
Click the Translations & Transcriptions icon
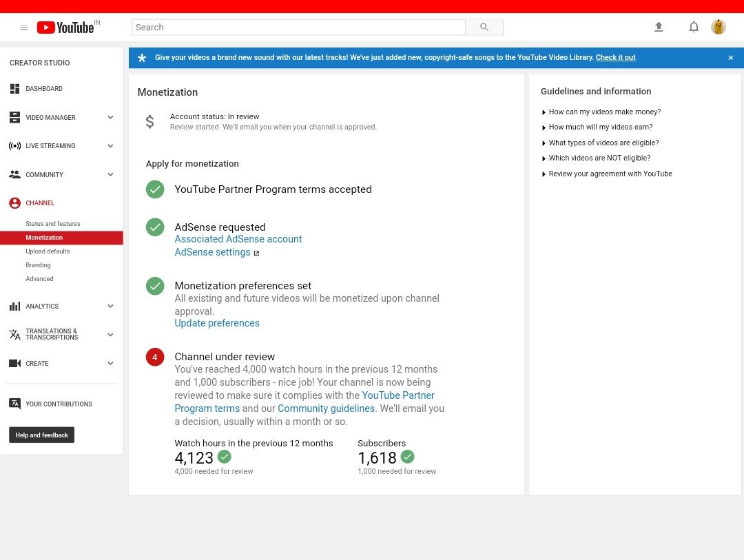(x=14, y=334)
